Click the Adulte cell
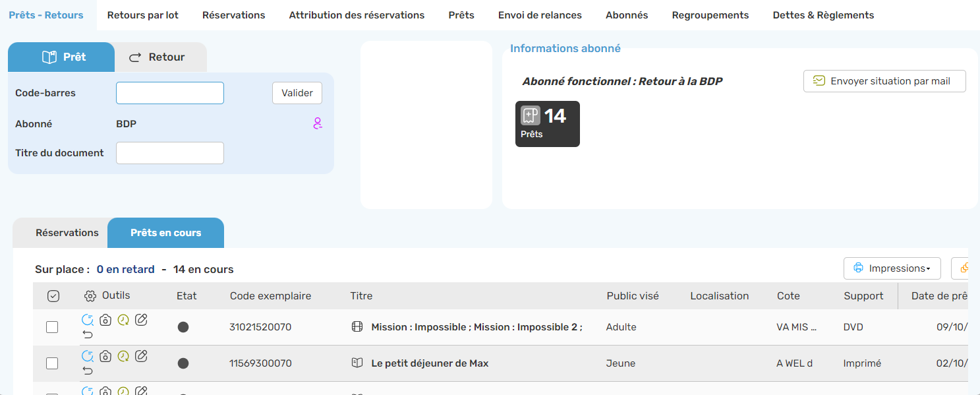The width and height of the screenshot is (980, 395). pos(621,327)
